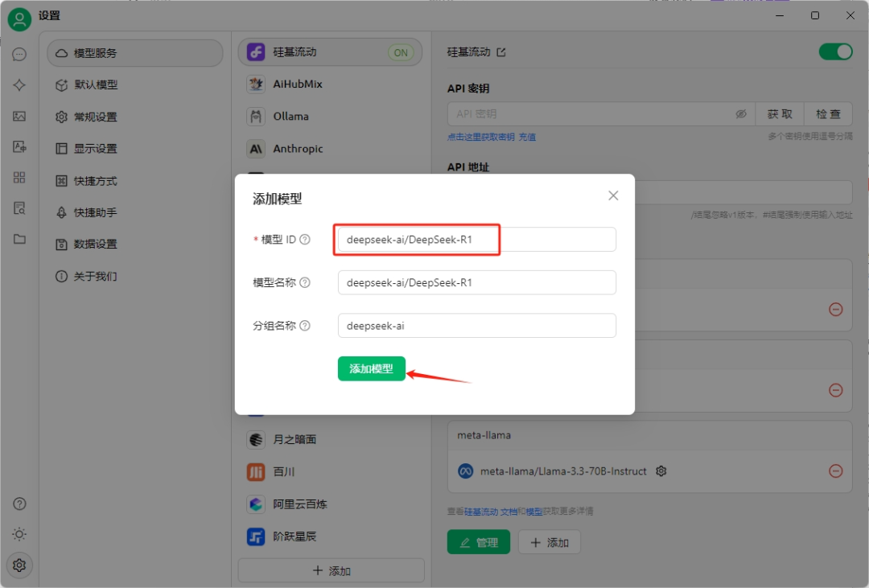Click the green 添加模型 submit button
This screenshot has width=869, height=588.
coord(371,368)
